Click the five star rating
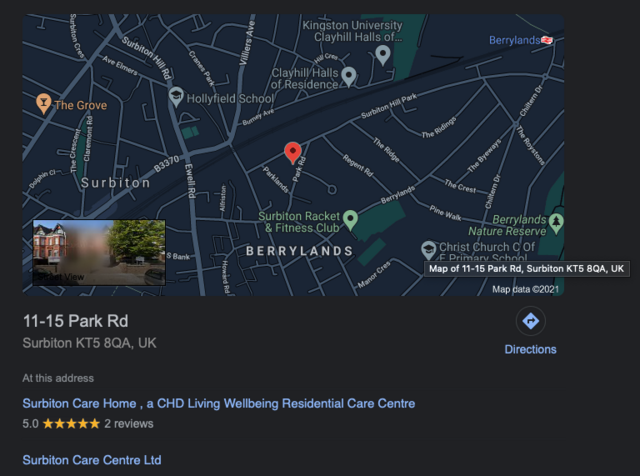Image resolution: width=640 pixels, height=476 pixels. click(71, 424)
